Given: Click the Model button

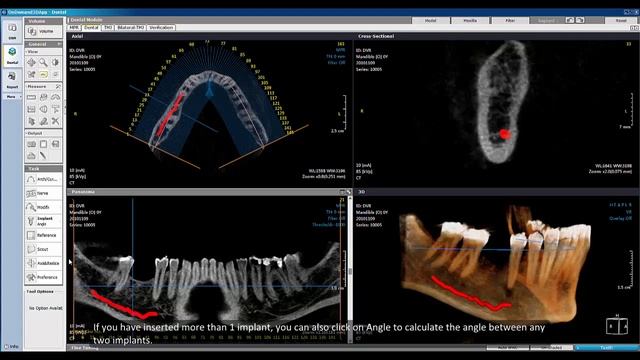Looking at the screenshot, I should (x=430, y=20).
